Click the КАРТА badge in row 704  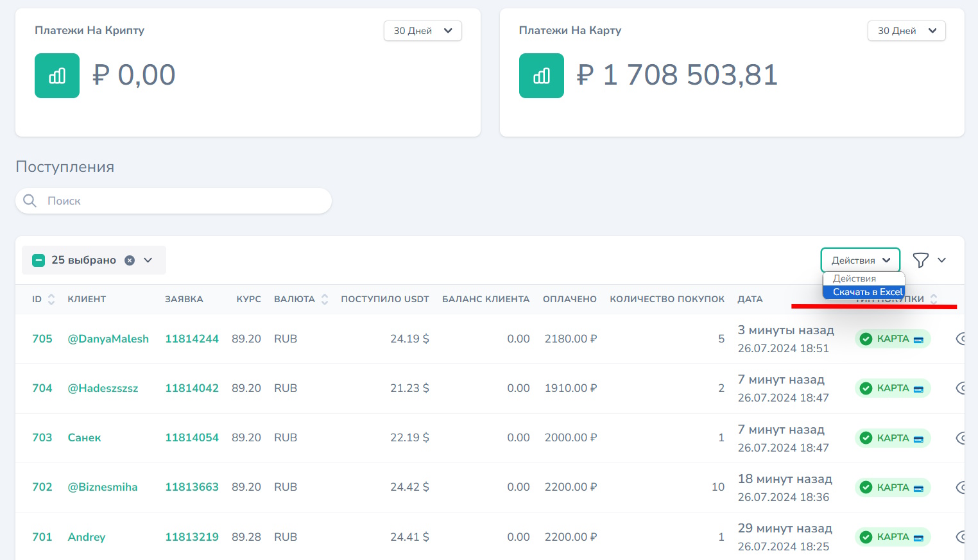click(x=892, y=388)
